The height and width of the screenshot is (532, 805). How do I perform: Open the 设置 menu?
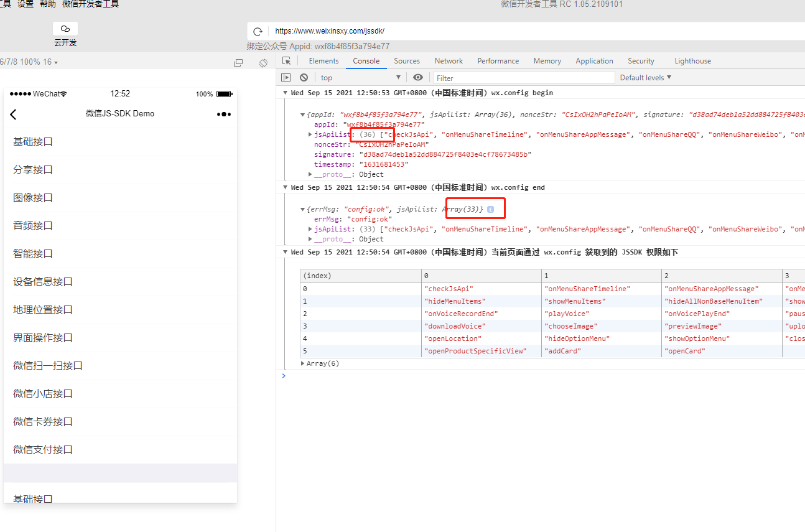(26, 4)
